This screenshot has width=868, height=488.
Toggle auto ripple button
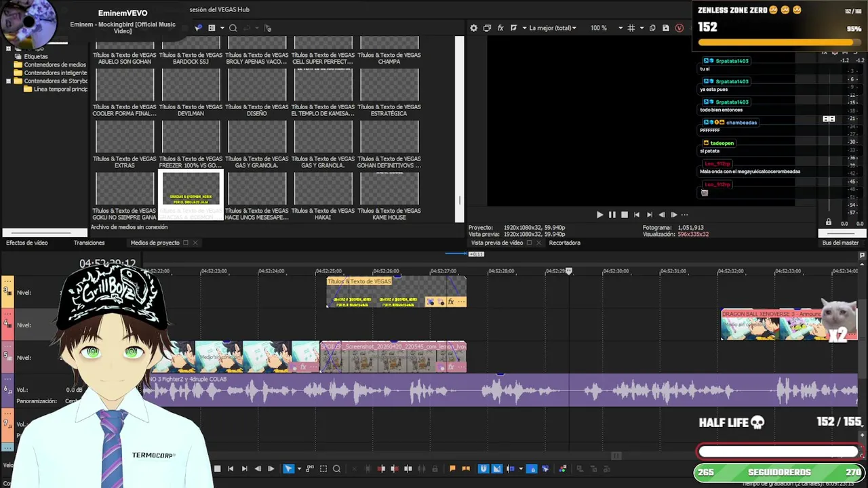pyautogui.click(x=510, y=468)
